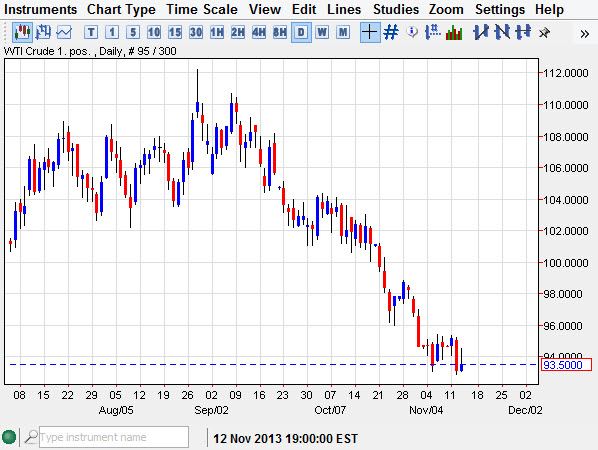This screenshot has width=598, height=450.
Task: Open the Edit menu
Action: [304, 9]
